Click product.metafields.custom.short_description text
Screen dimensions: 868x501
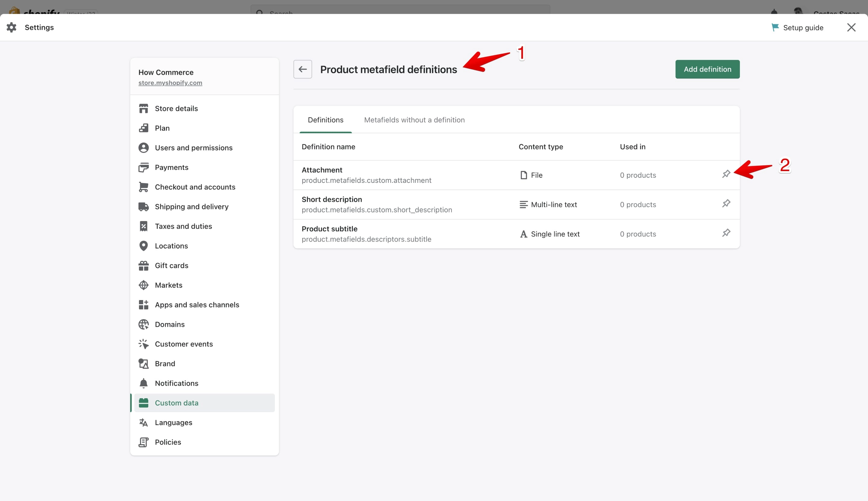coord(377,210)
